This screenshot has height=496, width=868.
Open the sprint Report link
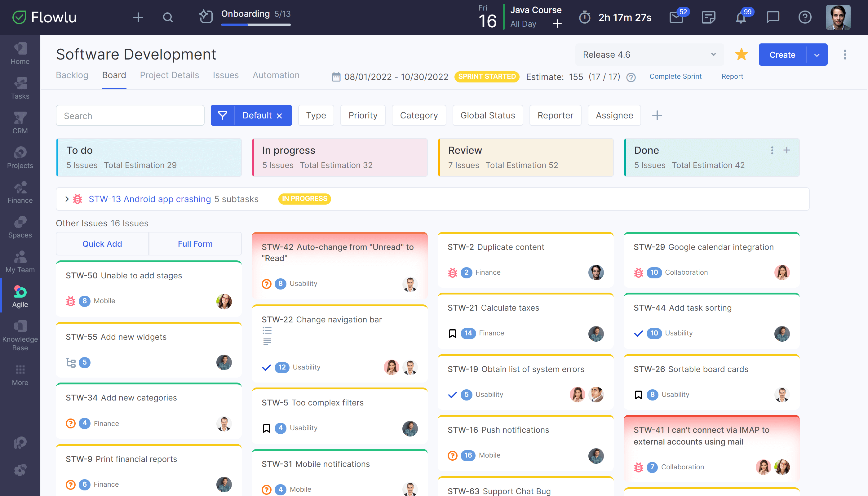[732, 76]
